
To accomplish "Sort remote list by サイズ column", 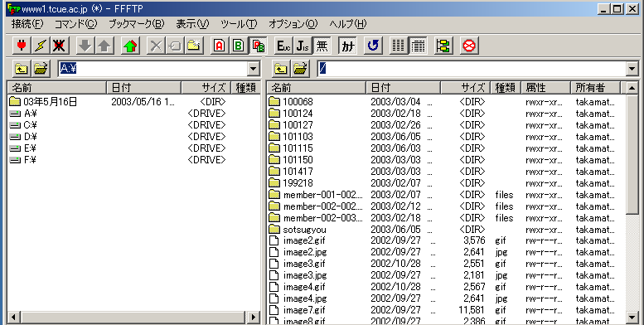I will (465, 88).
